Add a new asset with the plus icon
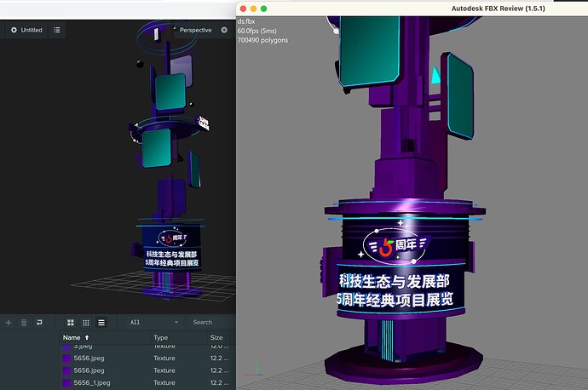 (x=9, y=322)
